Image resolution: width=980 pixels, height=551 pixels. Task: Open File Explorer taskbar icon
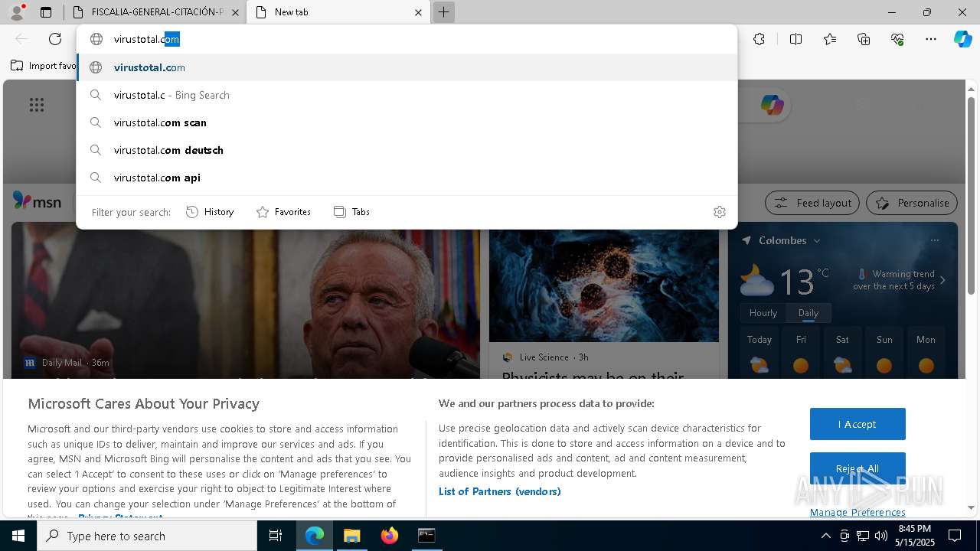tap(351, 536)
